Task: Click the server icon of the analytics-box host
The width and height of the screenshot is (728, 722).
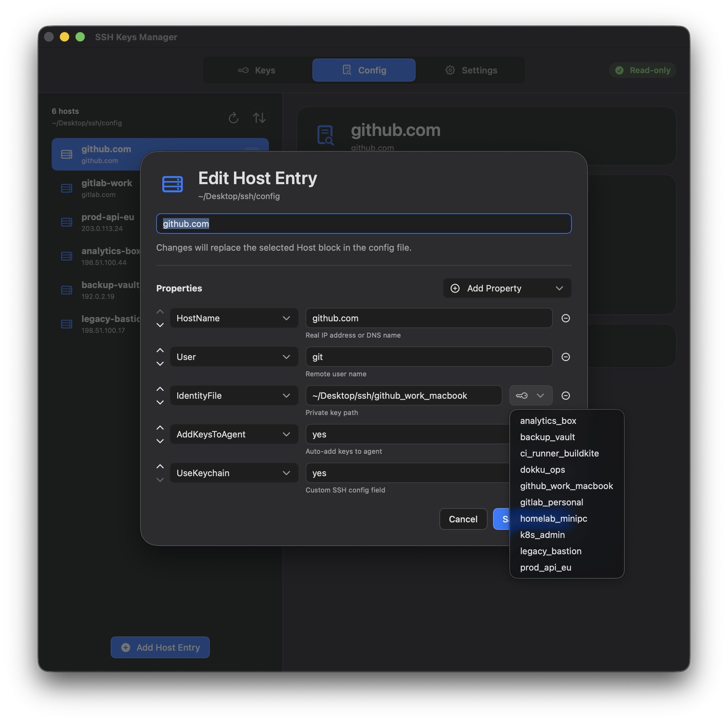Action: [x=67, y=256]
